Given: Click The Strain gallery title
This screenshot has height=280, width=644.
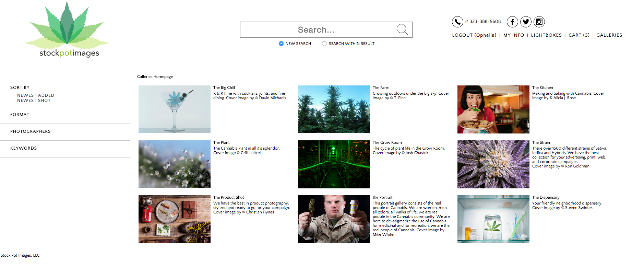Looking at the screenshot, I should (x=541, y=142).
